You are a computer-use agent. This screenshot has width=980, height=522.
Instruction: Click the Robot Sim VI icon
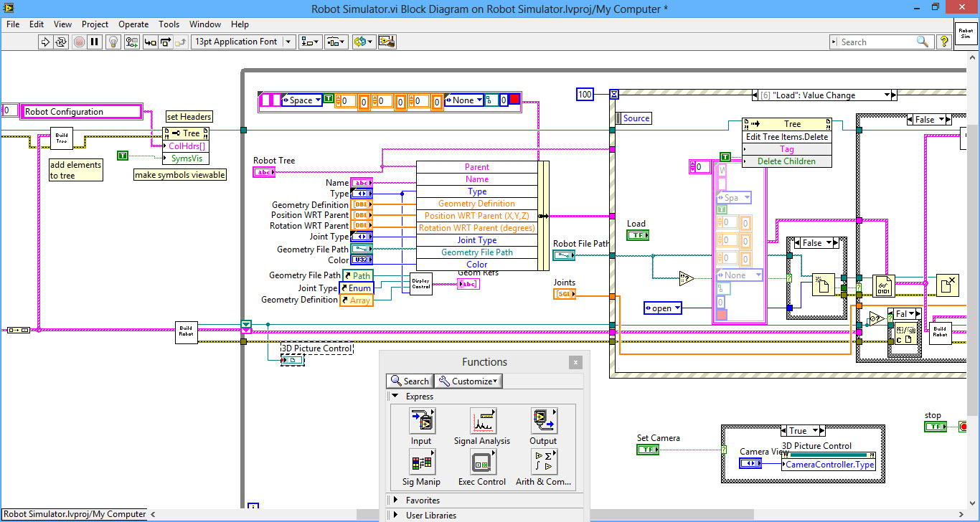(966, 33)
